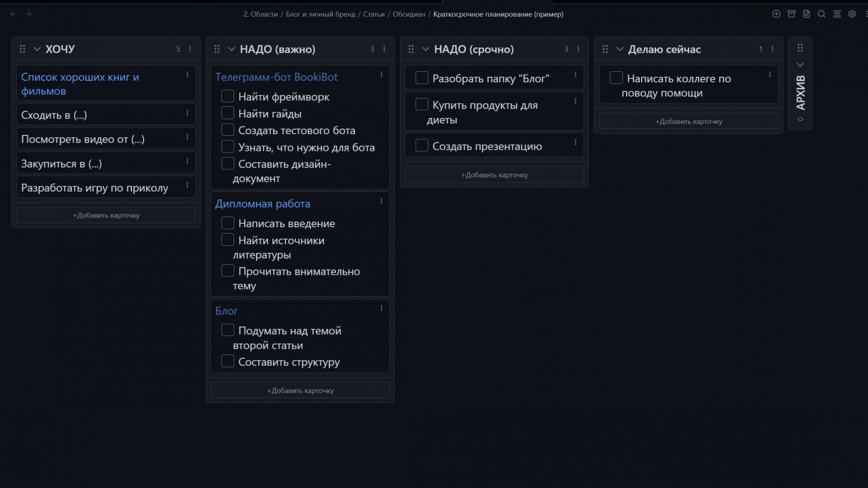Open the board as markdown file icon
868x488 pixels.
[806, 14]
